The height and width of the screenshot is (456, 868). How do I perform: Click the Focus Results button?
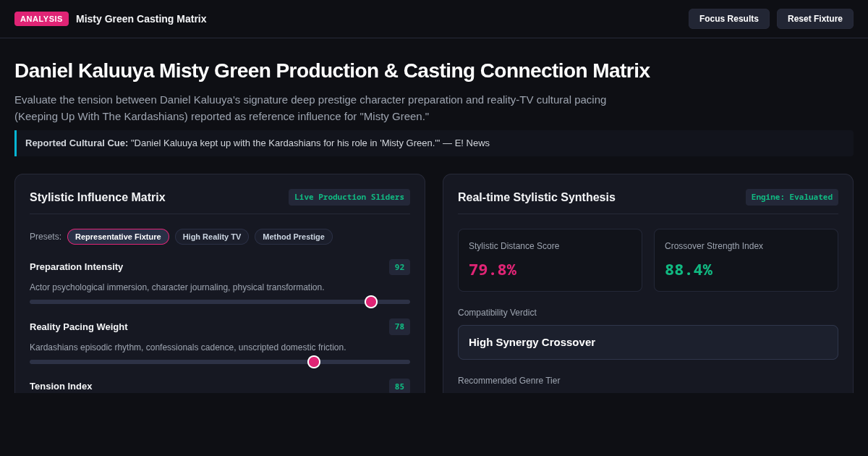coord(729,19)
